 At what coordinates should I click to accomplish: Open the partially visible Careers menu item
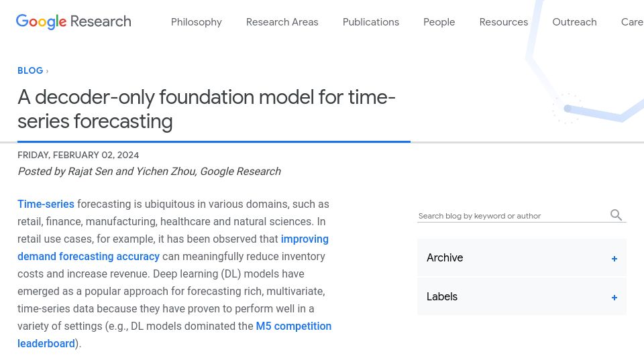pyautogui.click(x=632, y=22)
